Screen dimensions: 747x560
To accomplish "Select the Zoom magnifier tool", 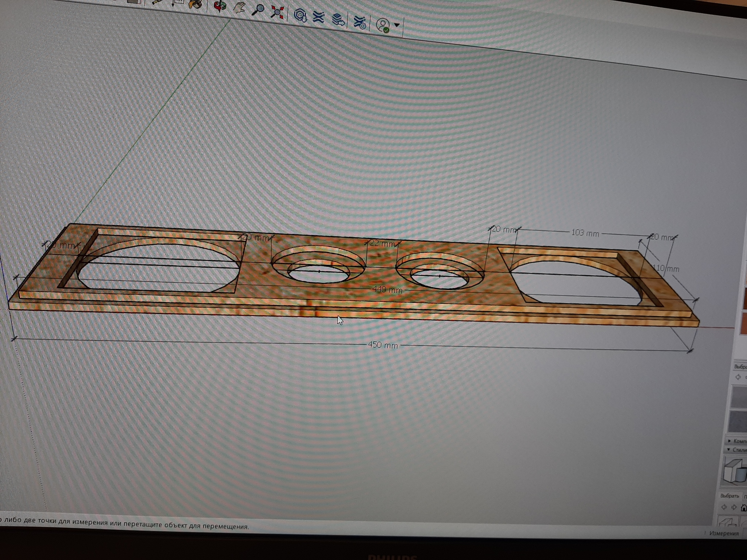I will [x=258, y=9].
